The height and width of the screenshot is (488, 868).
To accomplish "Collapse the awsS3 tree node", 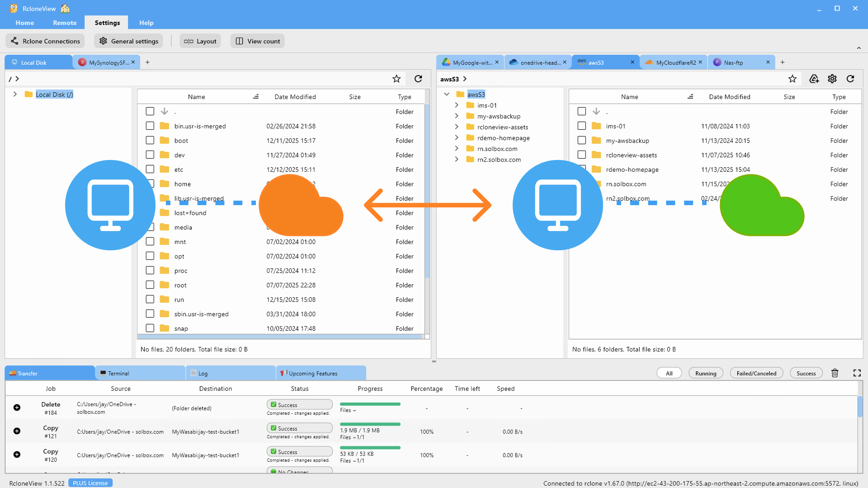I will (447, 94).
